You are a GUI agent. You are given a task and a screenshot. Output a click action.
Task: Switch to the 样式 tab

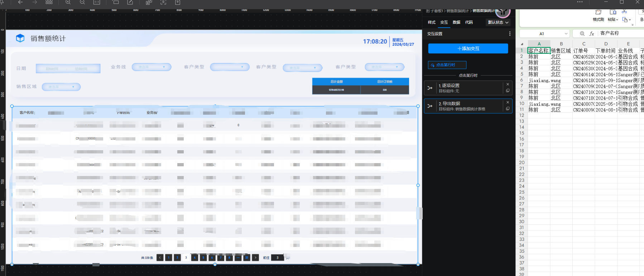[x=432, y=22]
